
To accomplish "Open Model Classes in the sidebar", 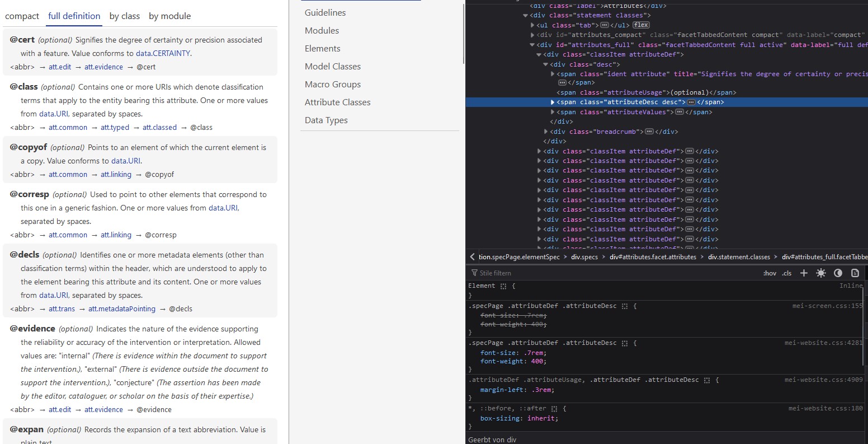I will click(x=333, y=66).
